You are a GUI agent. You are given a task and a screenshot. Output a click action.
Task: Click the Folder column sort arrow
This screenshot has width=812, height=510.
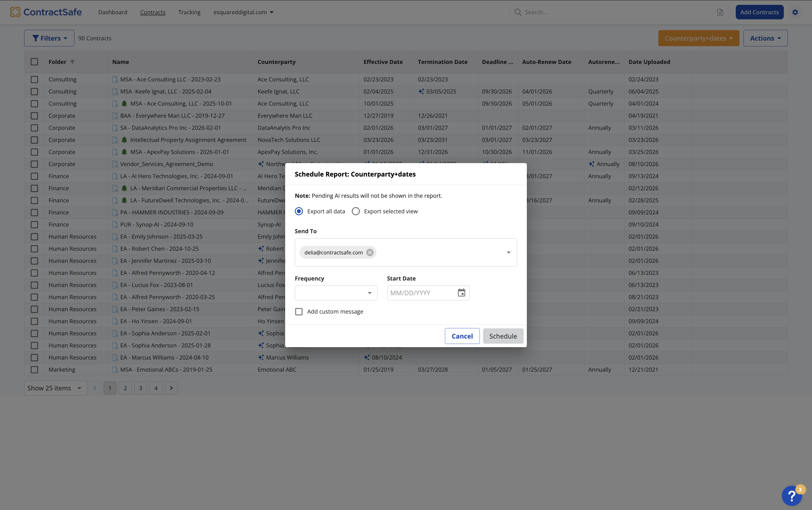click(x=72, y=62)
